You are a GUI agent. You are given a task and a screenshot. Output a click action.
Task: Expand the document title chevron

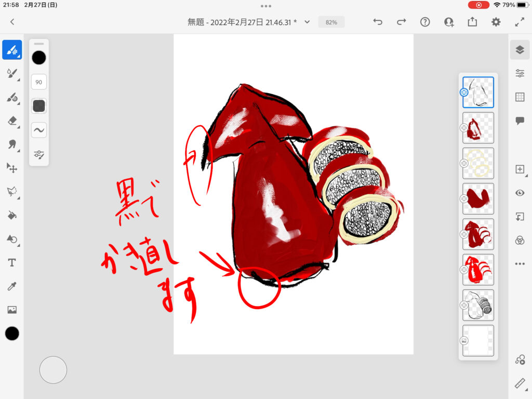pyautogui.click(x=307, y=22)
